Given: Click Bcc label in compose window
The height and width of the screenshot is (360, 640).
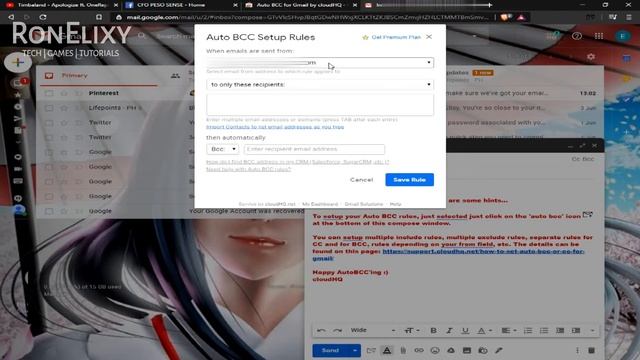Looking at the screenshot, I should (589, 159).
